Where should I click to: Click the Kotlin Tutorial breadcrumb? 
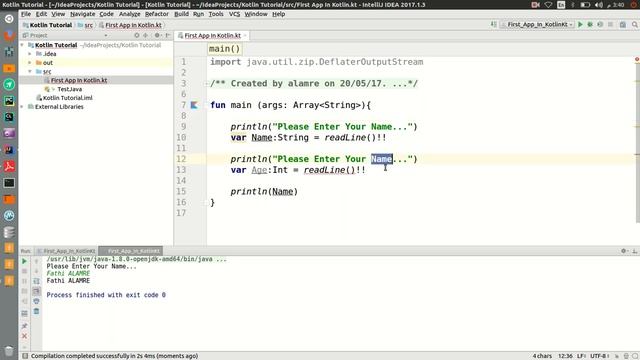[x=47, y=25]
